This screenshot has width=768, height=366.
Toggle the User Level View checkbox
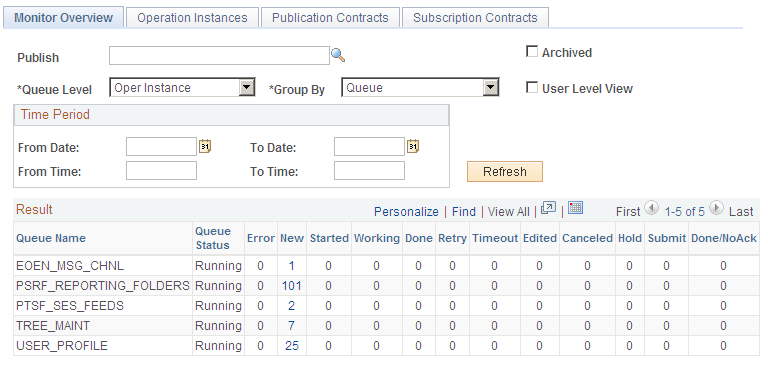[x=531, y=88]
